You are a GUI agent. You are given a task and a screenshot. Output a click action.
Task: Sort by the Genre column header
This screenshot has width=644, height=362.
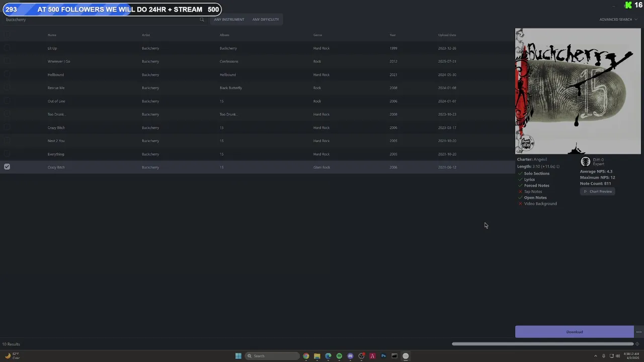(x=317, y=35)
